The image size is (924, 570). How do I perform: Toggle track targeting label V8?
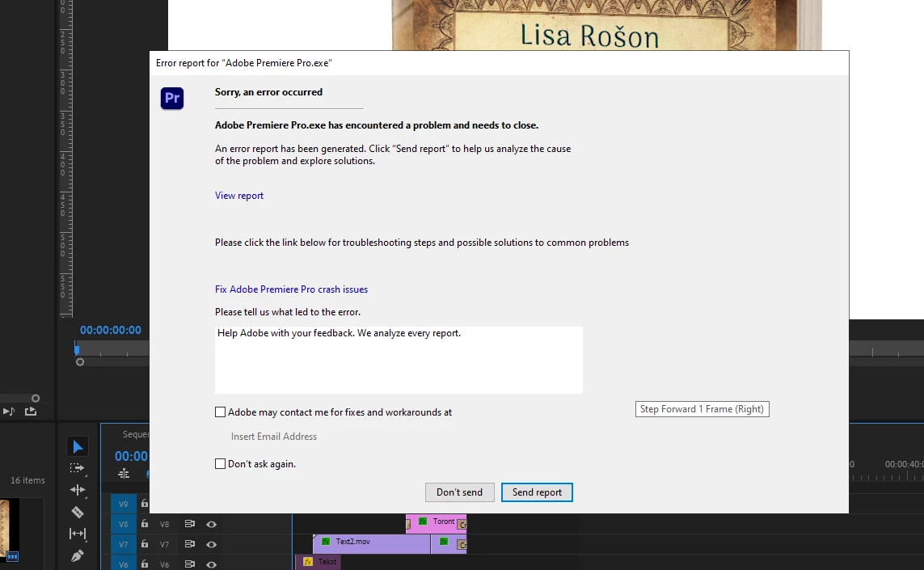coord(164,524)
